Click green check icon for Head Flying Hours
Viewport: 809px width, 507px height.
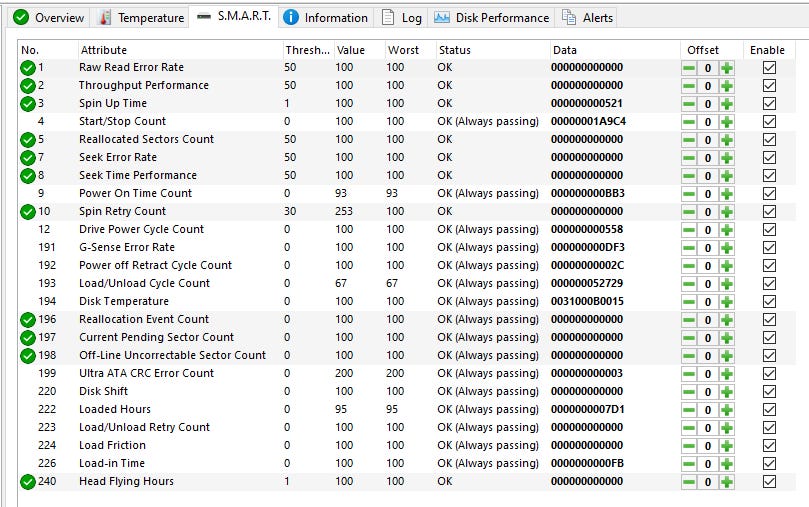pos(27,482)
